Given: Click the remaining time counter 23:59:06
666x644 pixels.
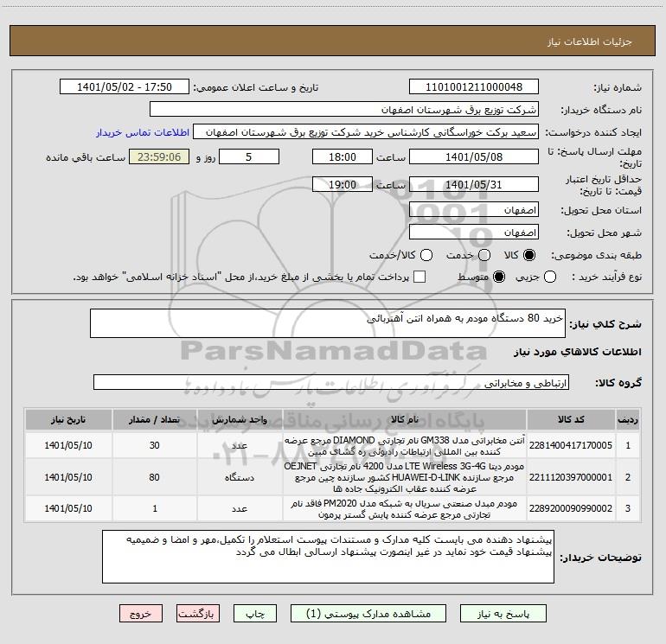Looking at the screenshot, I should tap(159, 156).
